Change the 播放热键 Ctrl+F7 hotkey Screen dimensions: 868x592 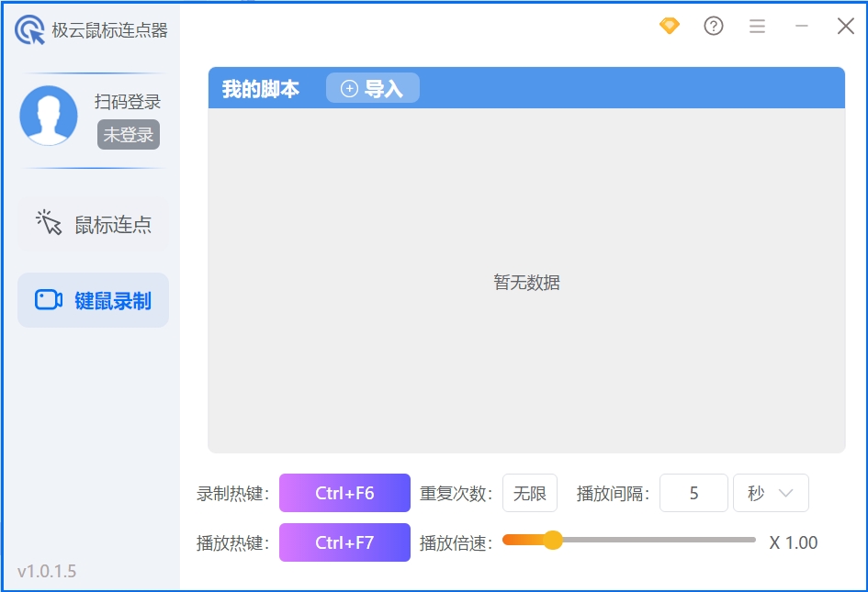pos(344,542)
